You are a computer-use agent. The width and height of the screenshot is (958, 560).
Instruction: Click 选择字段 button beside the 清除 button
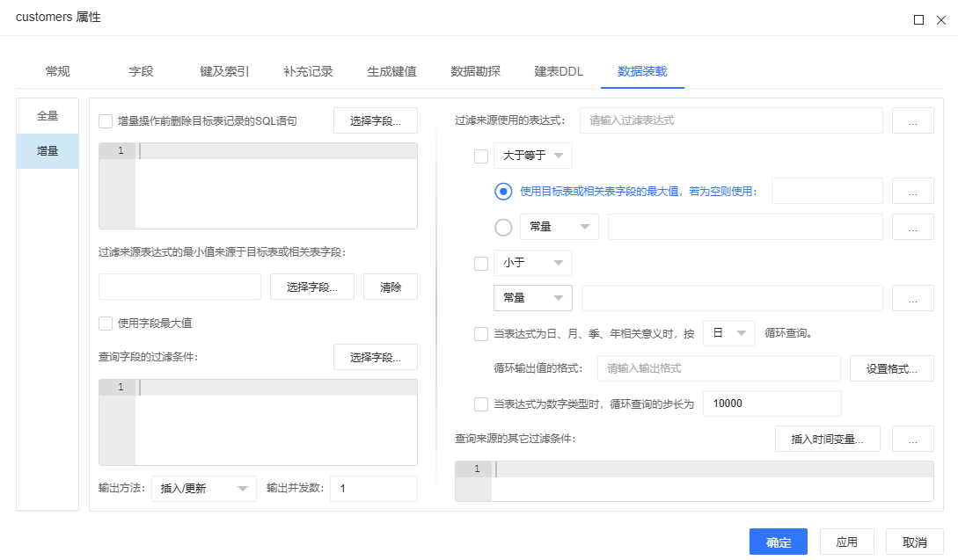[x=312, y=287]
